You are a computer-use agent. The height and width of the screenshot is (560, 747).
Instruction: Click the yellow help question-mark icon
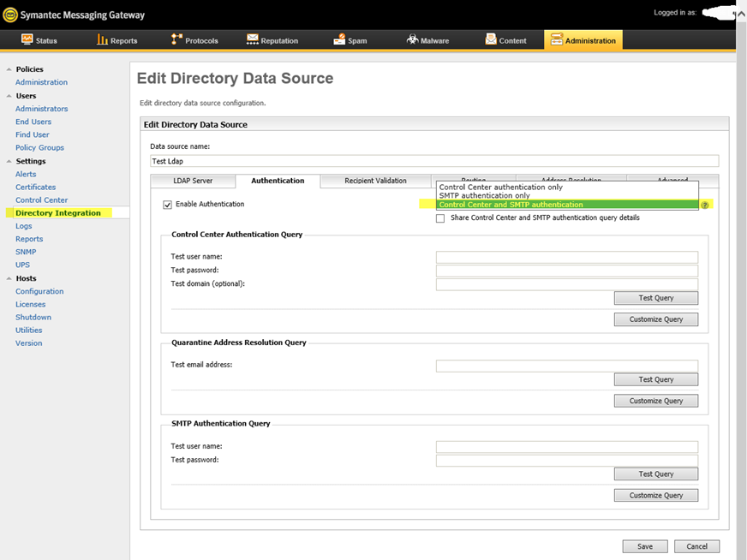[705, 205]
